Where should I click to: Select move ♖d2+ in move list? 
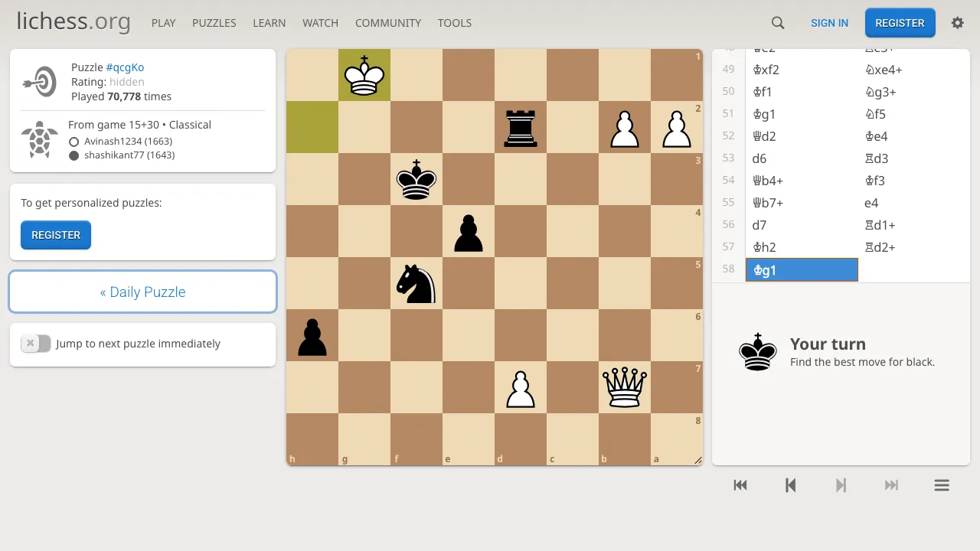(913, 247)
